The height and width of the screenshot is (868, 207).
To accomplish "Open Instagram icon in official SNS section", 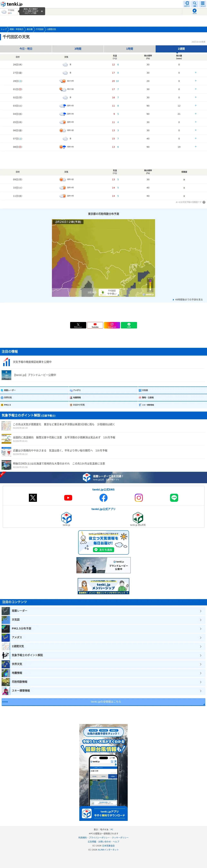I will [139, 498].
